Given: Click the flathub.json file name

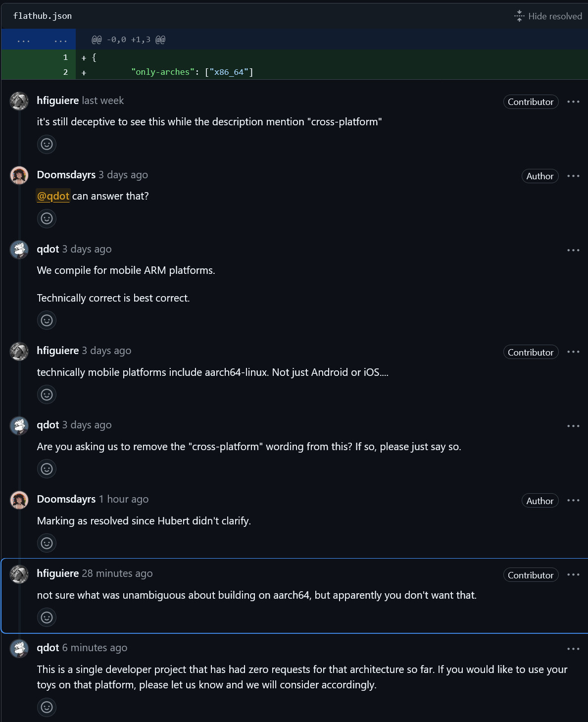Looking at the screenshot, I should (x=43, y=16).
